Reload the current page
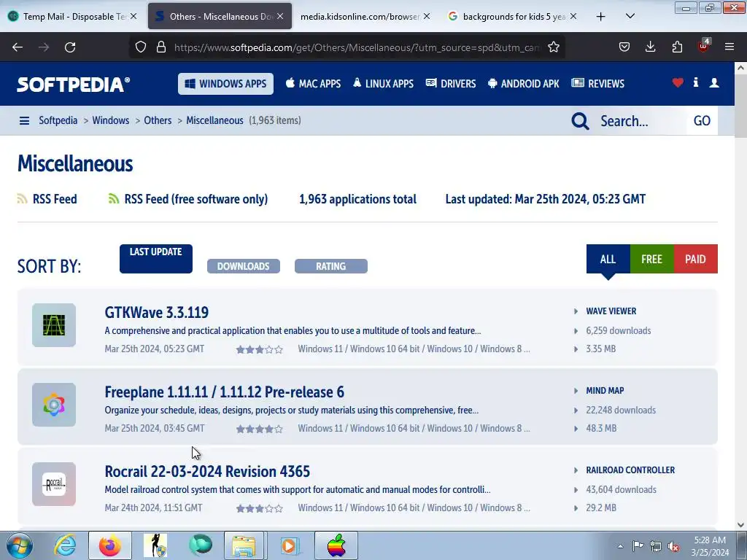Image resolution: width=747 pixels, height=560 pixels. point(70,47)
